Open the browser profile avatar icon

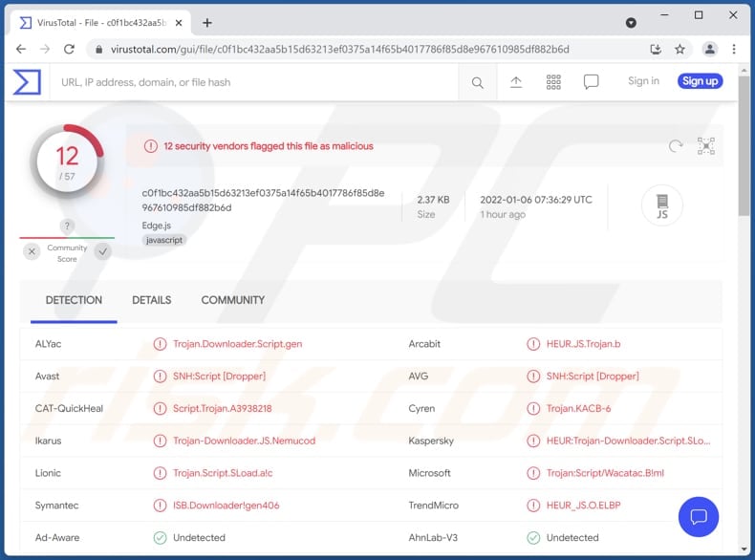(x=710, y=49)
